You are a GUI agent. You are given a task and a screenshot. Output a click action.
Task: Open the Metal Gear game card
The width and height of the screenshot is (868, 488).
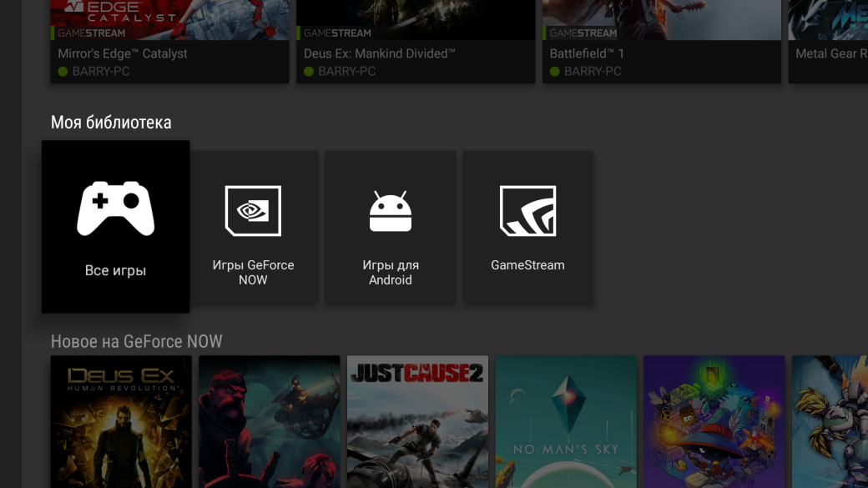[828, 42]
